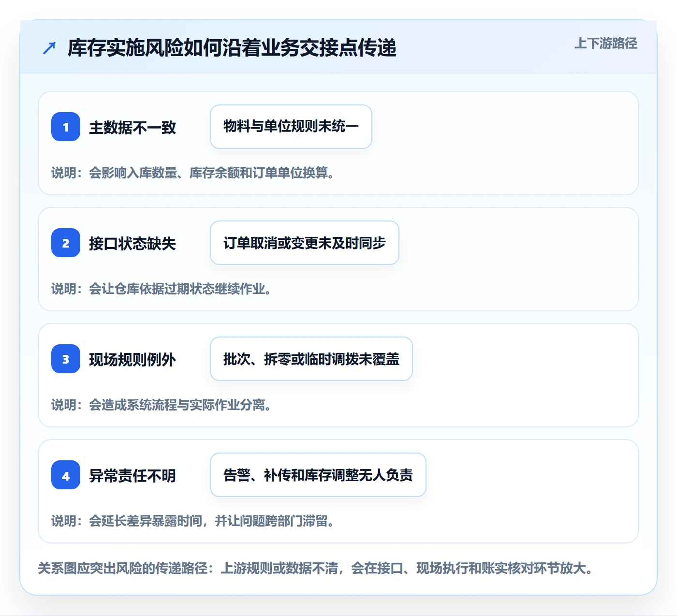Click the number 2 badge
The image size is (677, 616).
(x=66, y=243)
